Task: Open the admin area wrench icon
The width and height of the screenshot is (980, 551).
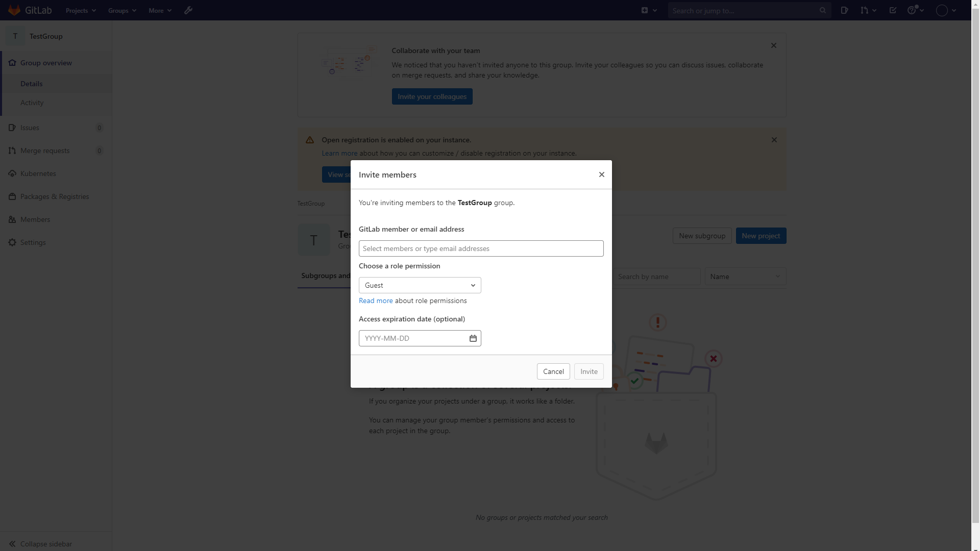Action: 188,10
